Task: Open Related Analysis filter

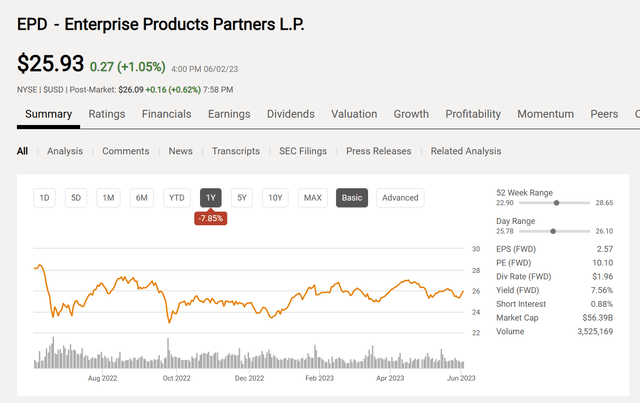Action: 466,151
